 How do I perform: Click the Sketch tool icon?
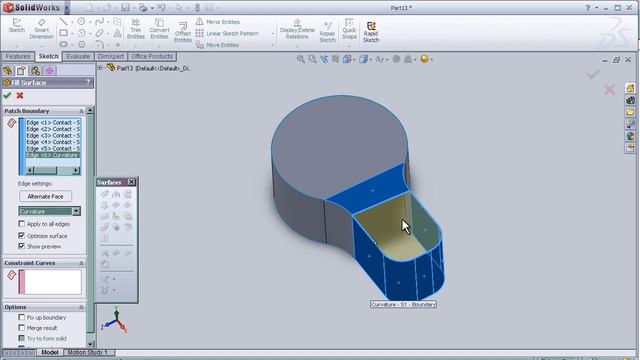coord(16,25)
